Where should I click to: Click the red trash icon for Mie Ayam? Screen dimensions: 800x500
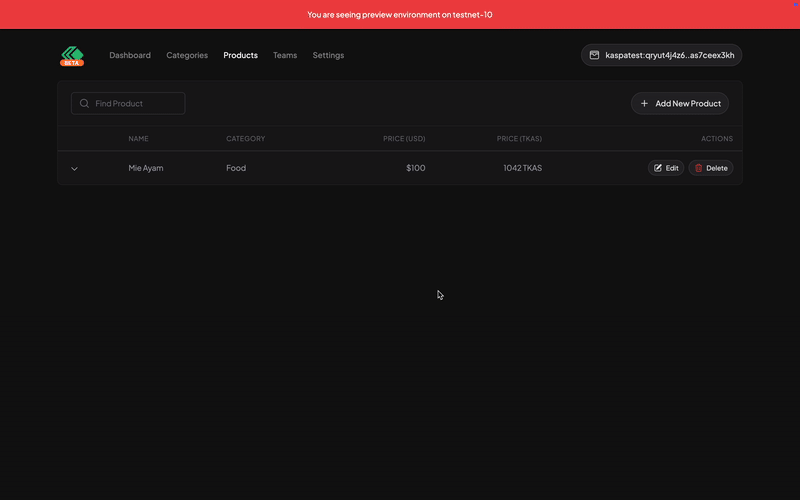699,168
